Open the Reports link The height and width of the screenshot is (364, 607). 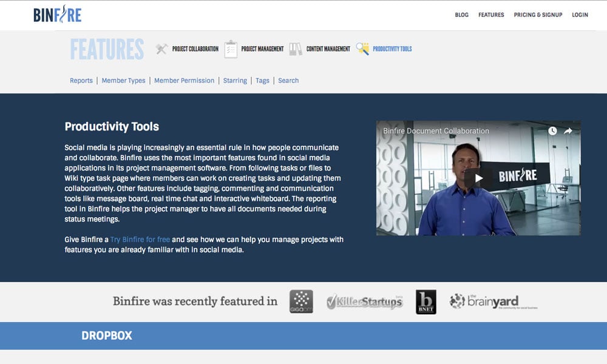pos(81,81)
